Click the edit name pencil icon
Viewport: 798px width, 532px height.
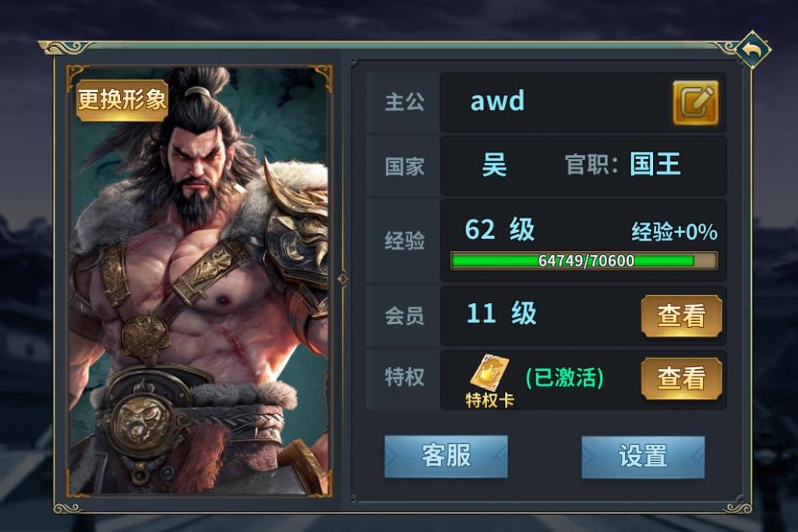[695, 102]
